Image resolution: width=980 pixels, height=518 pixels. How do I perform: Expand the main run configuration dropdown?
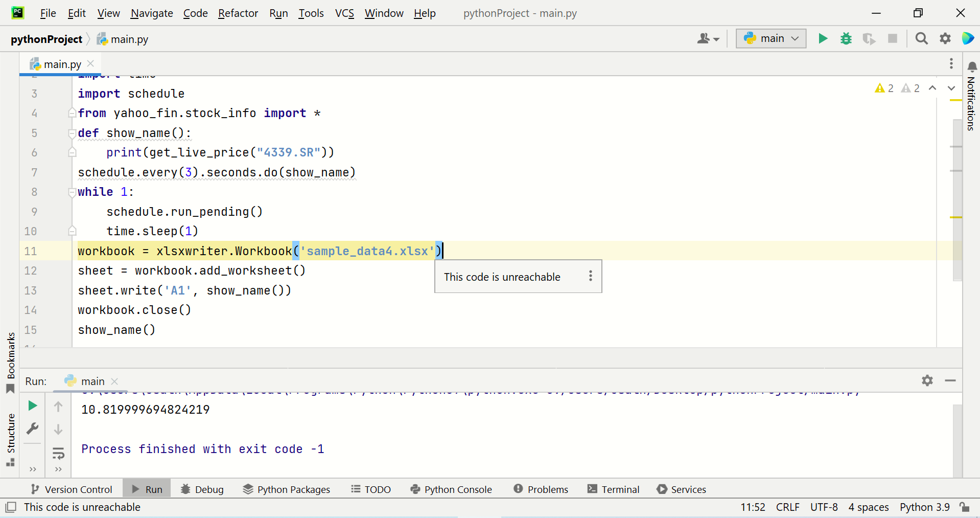click(771, 39)
